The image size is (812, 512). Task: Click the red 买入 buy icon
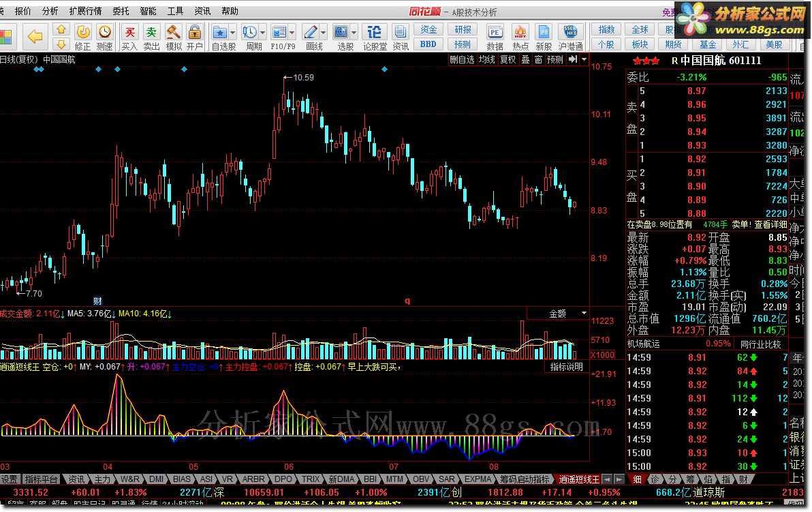tap(129, 37)
